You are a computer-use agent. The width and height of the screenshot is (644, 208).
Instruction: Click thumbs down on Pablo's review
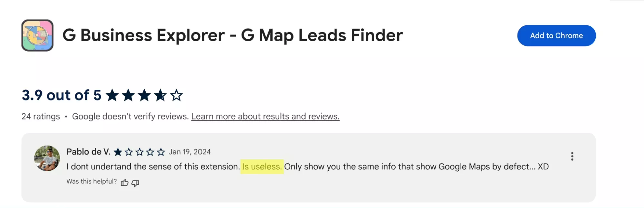135,183
